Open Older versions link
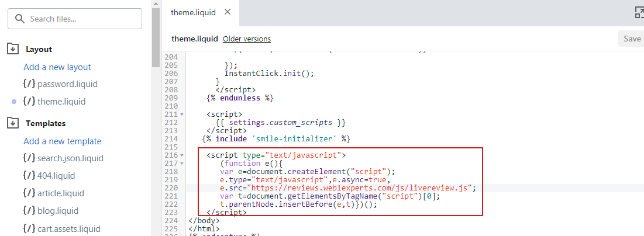This screenshot has height=236, width=644. pyautogui.click(x=246, y=39)
